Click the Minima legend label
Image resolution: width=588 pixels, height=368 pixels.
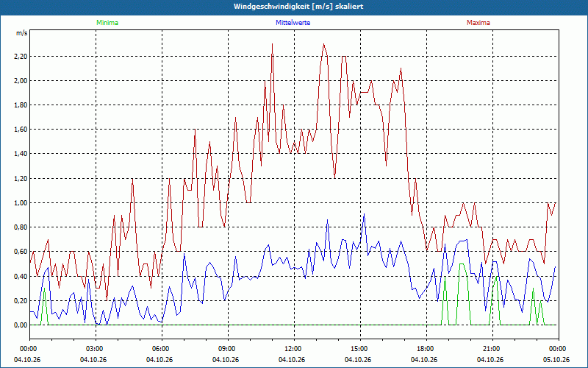pos(107,23)
